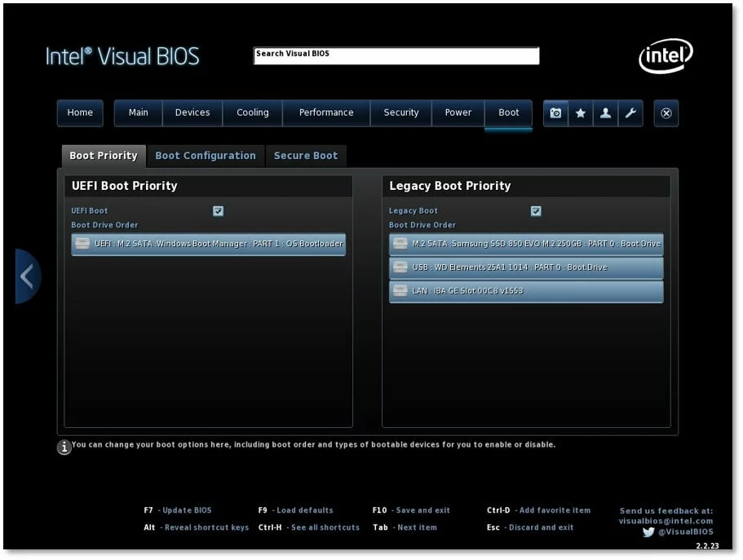
Task: Select UEFI Windows Boot Manager boot entry
Action: (209, 244)
